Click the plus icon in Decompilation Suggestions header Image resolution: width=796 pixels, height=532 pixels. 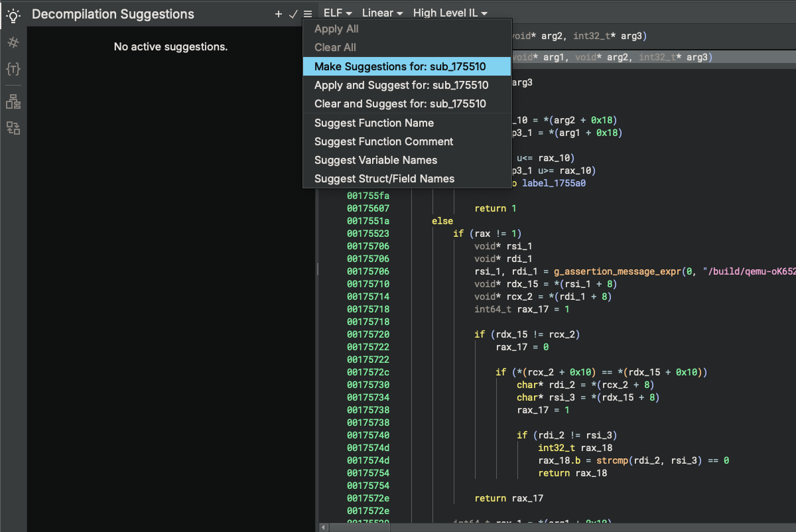click(279, 14)
